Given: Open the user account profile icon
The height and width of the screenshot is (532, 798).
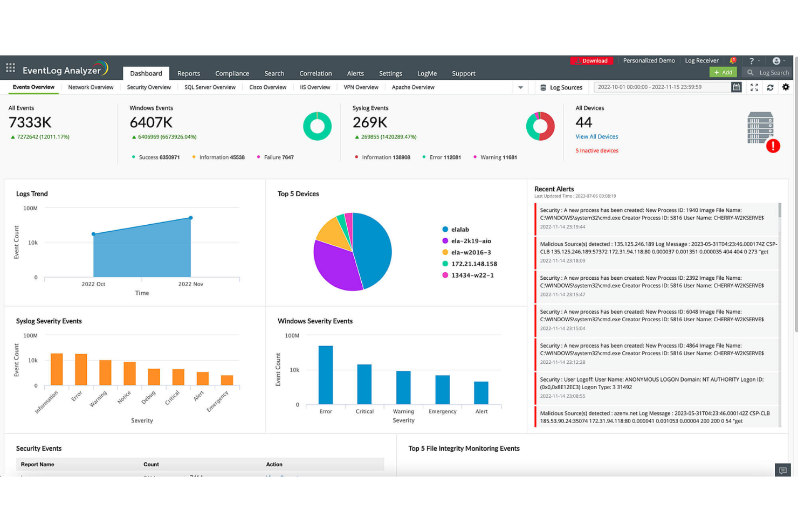Looking at the screenshot, I should 777,60.
